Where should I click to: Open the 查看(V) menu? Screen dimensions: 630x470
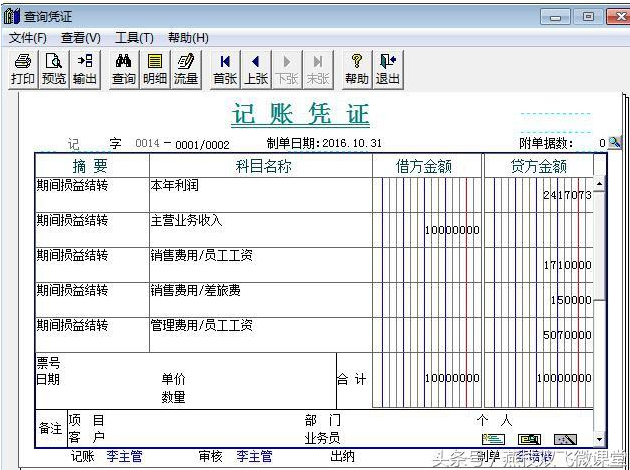click(x=80, y=38)
